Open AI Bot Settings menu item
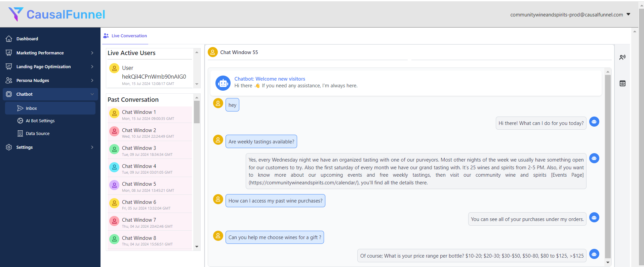The width and height of the screenshot is (644, 267). (50, 121)
